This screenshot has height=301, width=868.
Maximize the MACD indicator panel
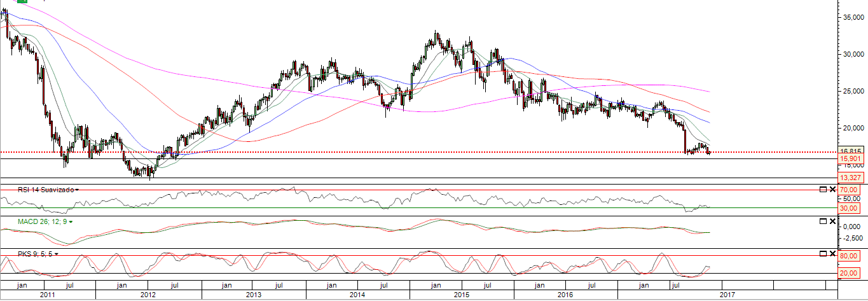(x=823, y=221)
